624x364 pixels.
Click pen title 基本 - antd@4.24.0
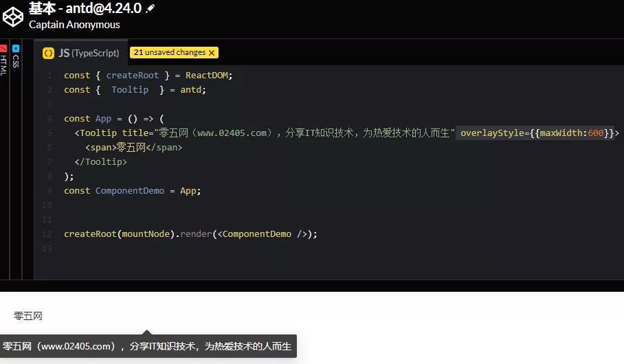[x=85, y=8]
